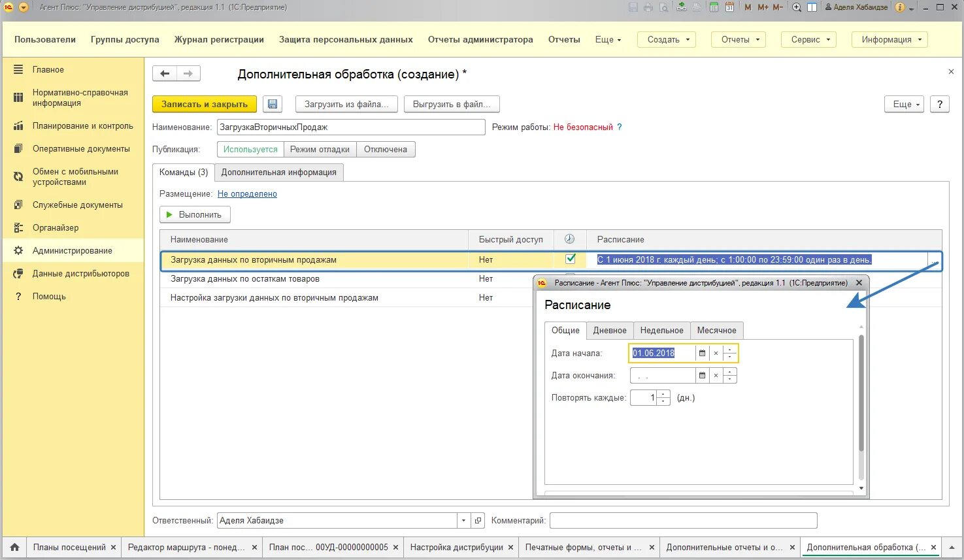Select Отключена publication mode

[x=386, y=149]
